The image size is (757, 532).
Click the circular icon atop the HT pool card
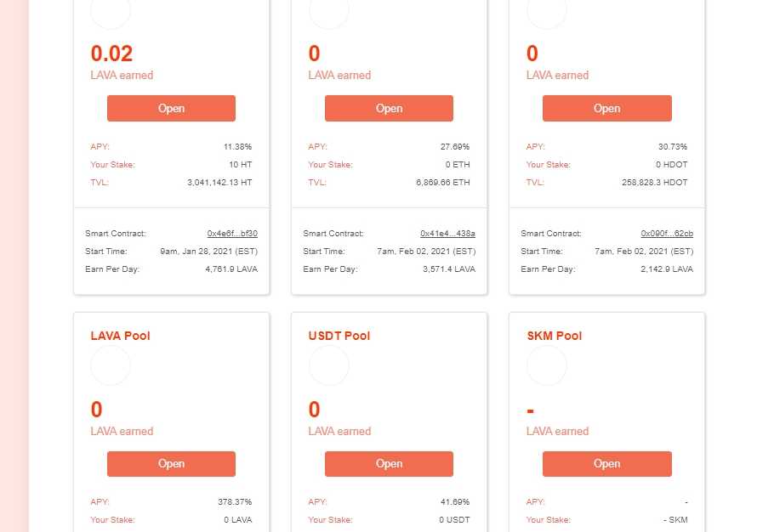[x=111, y=12]
